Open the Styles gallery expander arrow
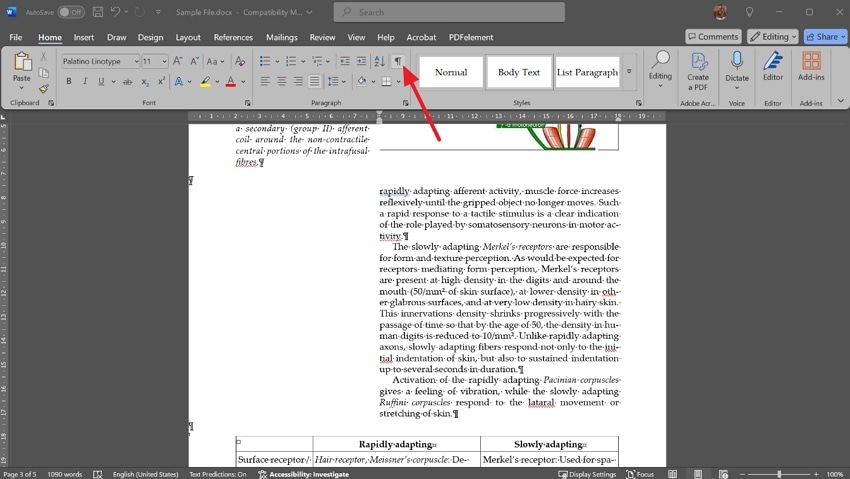Screen dimensions: 850x479 [x=629, y=72]
